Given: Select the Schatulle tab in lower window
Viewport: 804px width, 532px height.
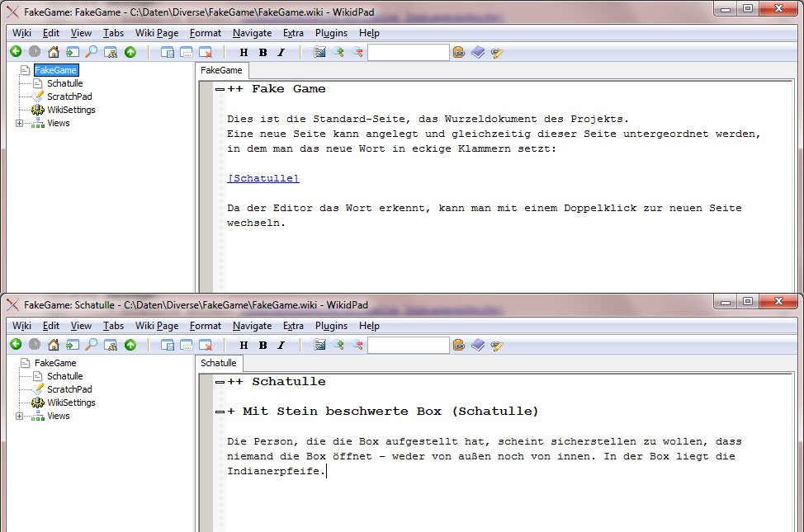Looking at the screenshot, I should tap(219, 363).
